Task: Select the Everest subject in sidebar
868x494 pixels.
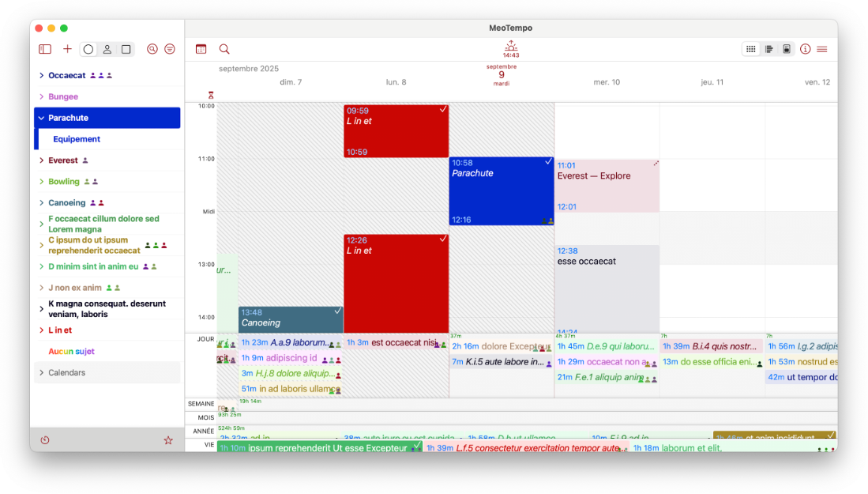Action: (x=63, y=160)
